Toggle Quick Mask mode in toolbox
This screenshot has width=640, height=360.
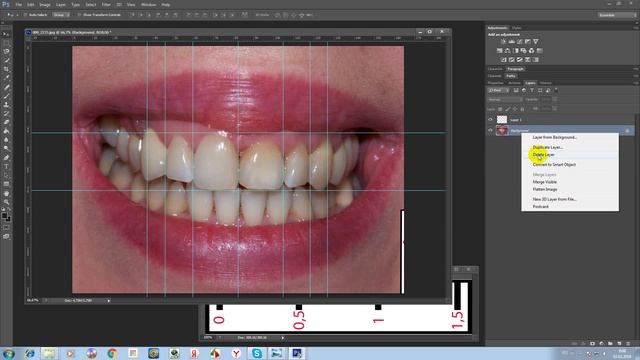click(6, 227)
